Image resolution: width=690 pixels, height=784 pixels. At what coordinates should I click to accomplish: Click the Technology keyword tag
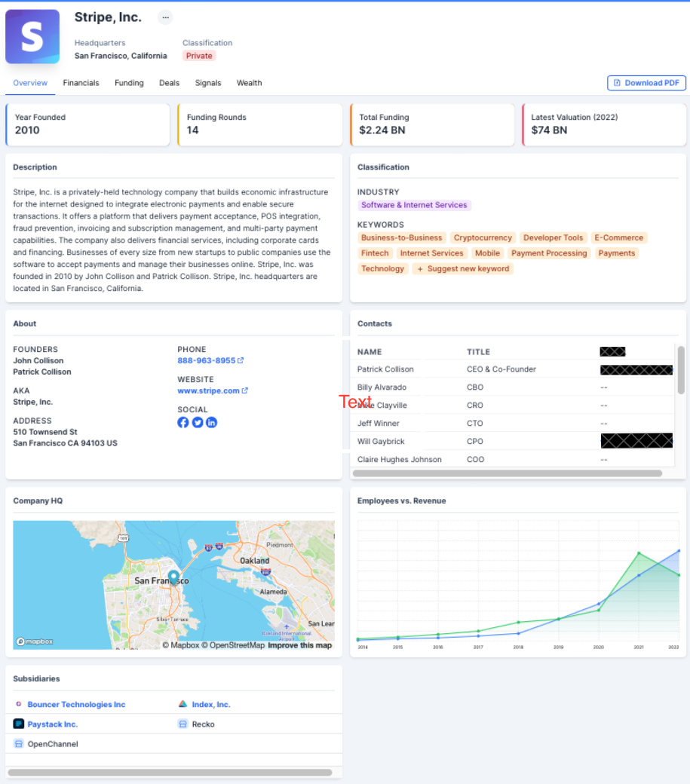coord(382,269)
